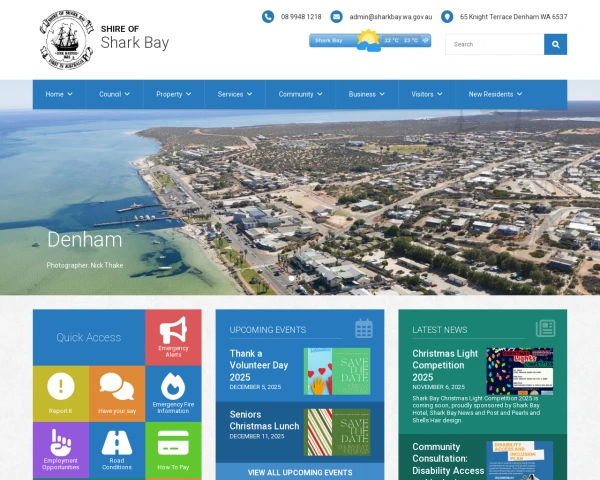
Task: Click the admin@sharkbay.wa.gov.au email link
Action: [391, 17]
